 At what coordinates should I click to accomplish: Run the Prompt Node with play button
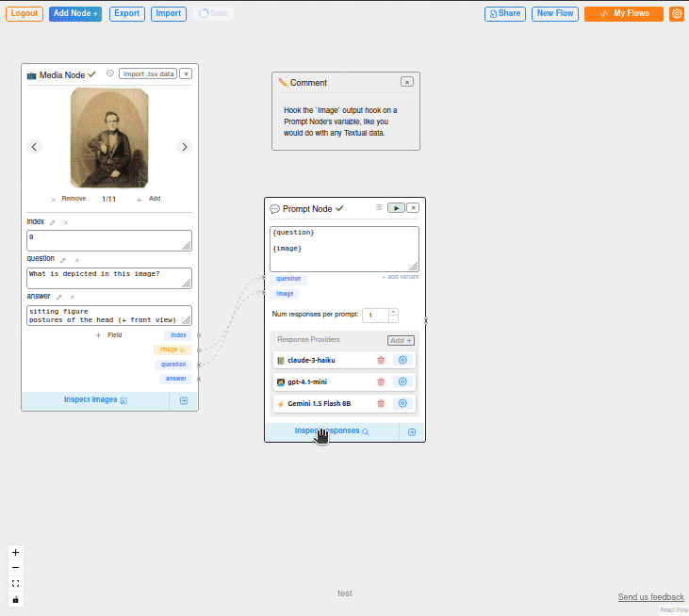click(x=396, y=208)
